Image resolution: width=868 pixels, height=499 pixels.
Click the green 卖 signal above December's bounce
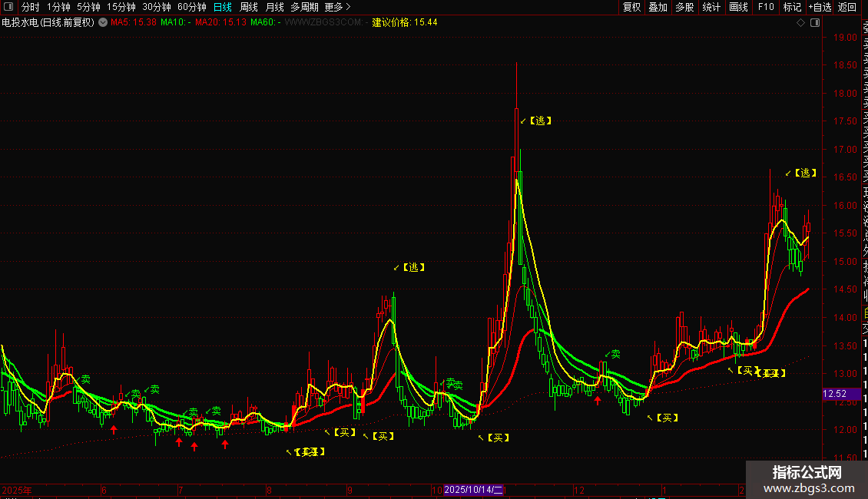click(615, 354)
